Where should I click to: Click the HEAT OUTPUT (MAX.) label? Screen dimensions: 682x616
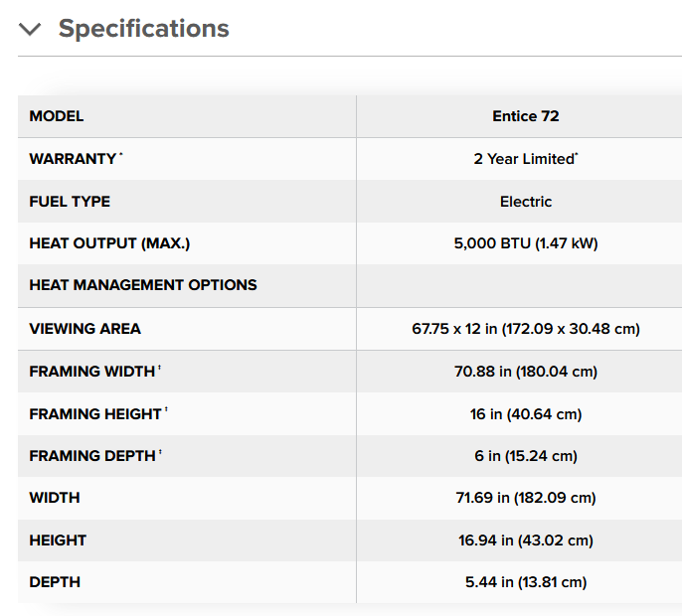pos(109,243)
